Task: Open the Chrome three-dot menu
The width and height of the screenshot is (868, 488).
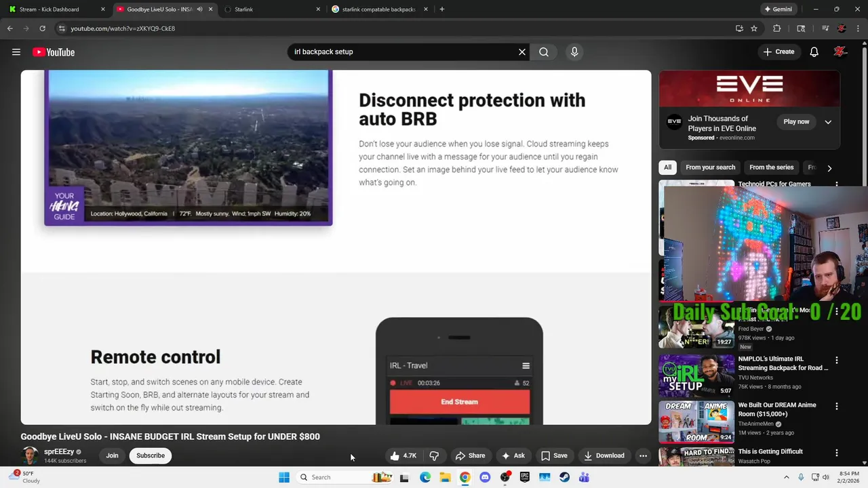Action: click(x=859, y=28)
